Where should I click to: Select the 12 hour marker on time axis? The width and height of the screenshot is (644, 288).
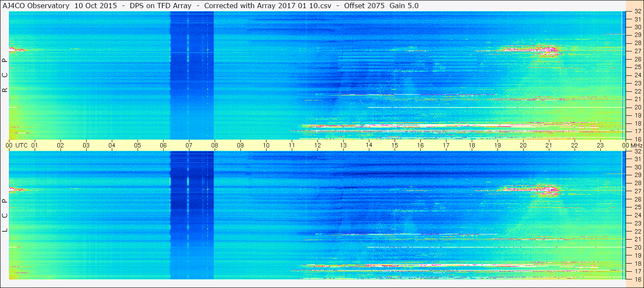(318, 145)
